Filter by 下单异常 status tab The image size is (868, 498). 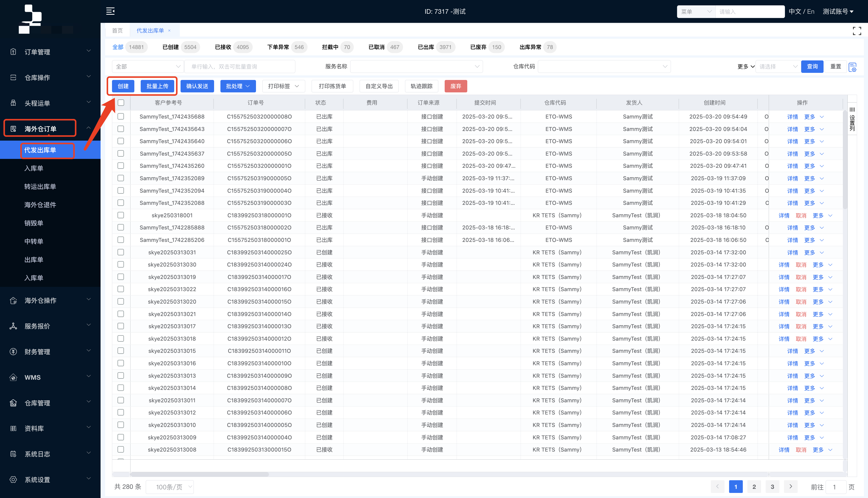(x=287, y=47)
